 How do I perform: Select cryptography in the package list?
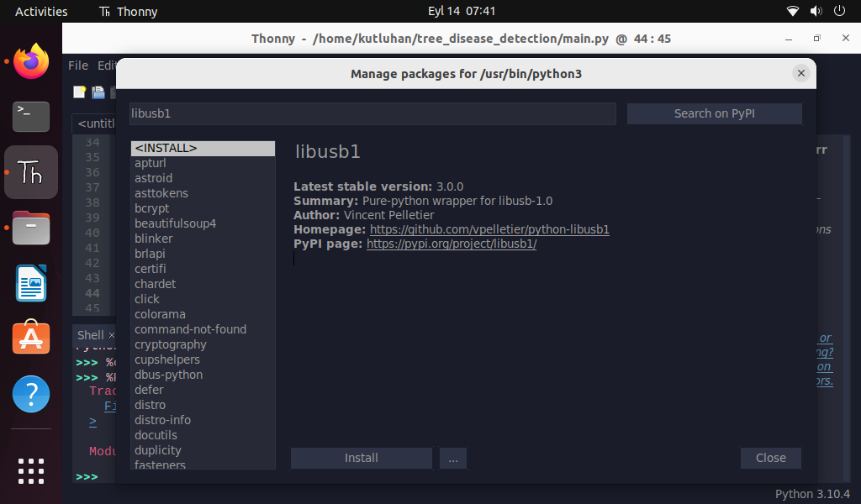coord(171,344)
